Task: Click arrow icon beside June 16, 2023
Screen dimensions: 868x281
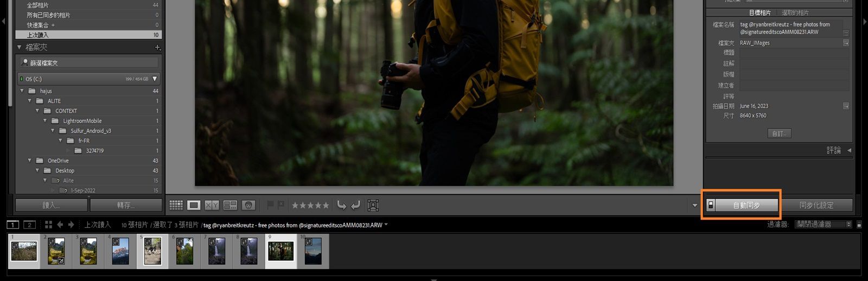Action: [x=846, y=106]
